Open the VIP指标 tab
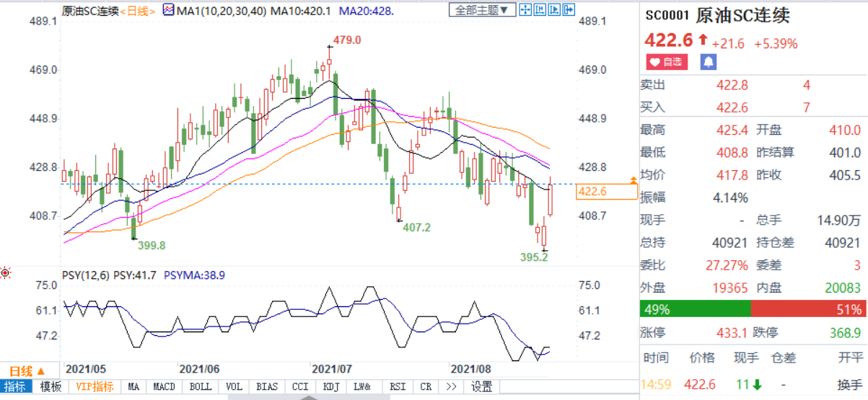The height and width of the screenshot is (400, 868). (x=95, y=386)
